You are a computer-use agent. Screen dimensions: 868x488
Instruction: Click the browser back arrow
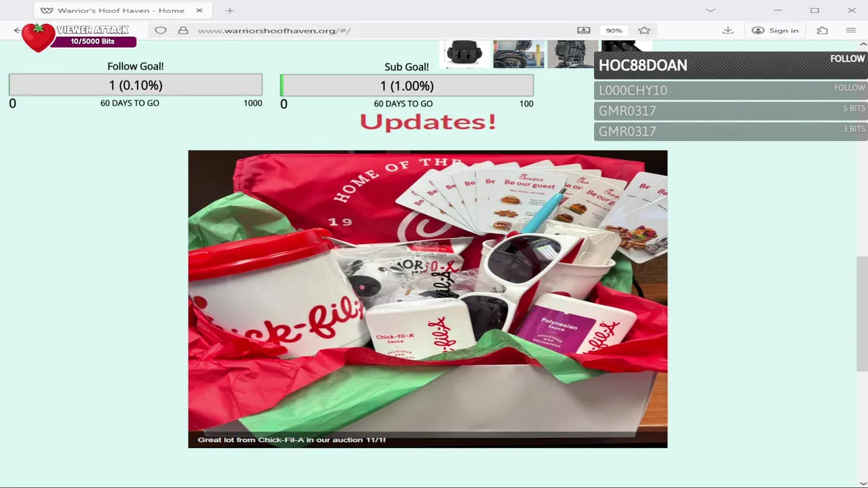pyautogui.click(x=17, y=30)
